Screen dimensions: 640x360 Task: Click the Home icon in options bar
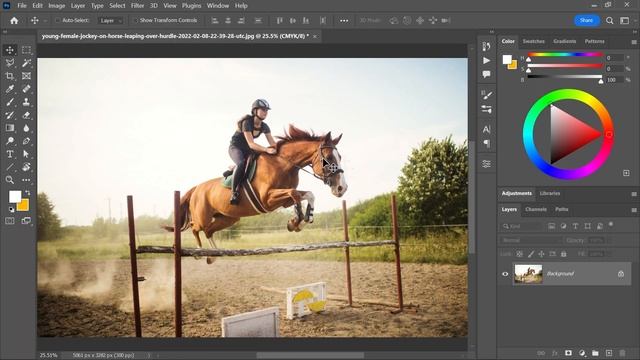(14, 20)
